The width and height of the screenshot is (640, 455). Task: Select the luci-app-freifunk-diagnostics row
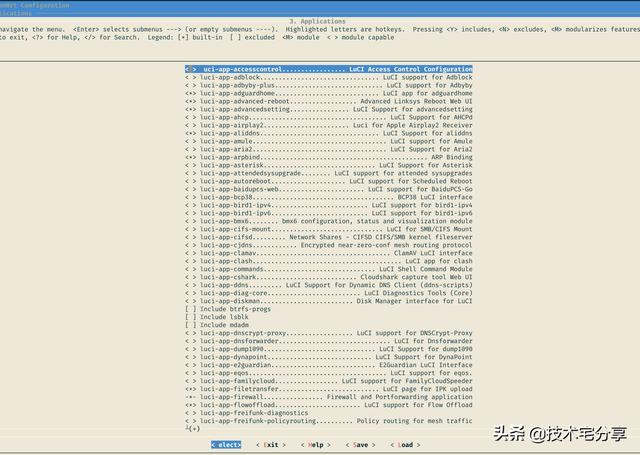pyautogui.click(x=247, y=413)
